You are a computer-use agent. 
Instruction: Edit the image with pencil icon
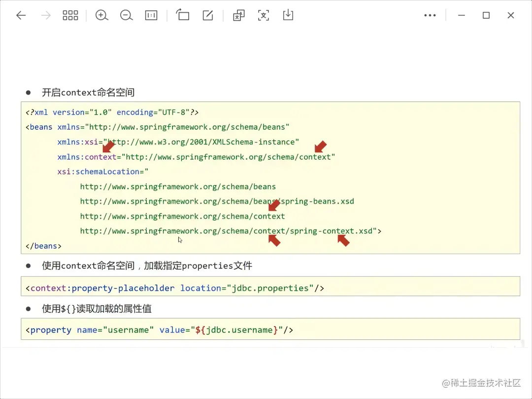[208, 15]
